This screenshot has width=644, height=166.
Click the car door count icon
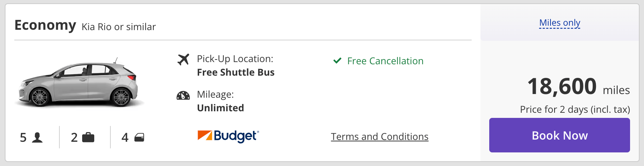click(139, 137)
